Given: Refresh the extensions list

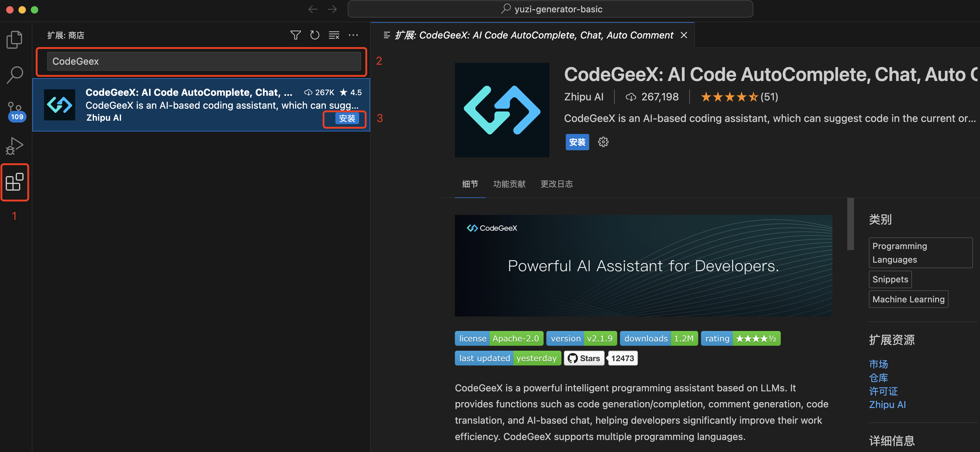Looking at the screenshot, I should 314,35.
